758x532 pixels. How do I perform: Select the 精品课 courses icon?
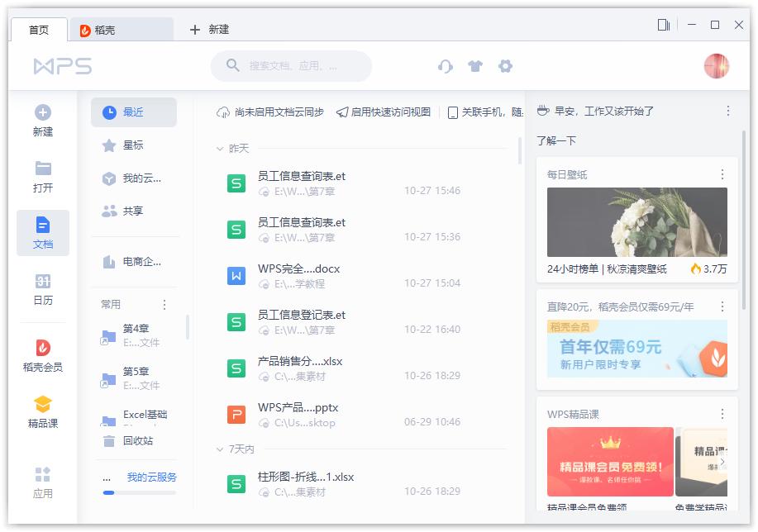click(x=42, y=405)
